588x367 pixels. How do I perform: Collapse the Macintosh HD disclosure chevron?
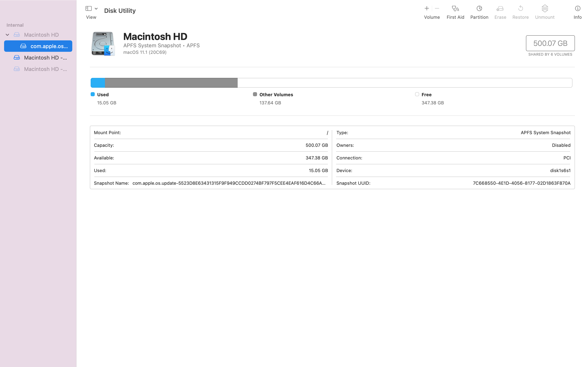tap(8, 35)
